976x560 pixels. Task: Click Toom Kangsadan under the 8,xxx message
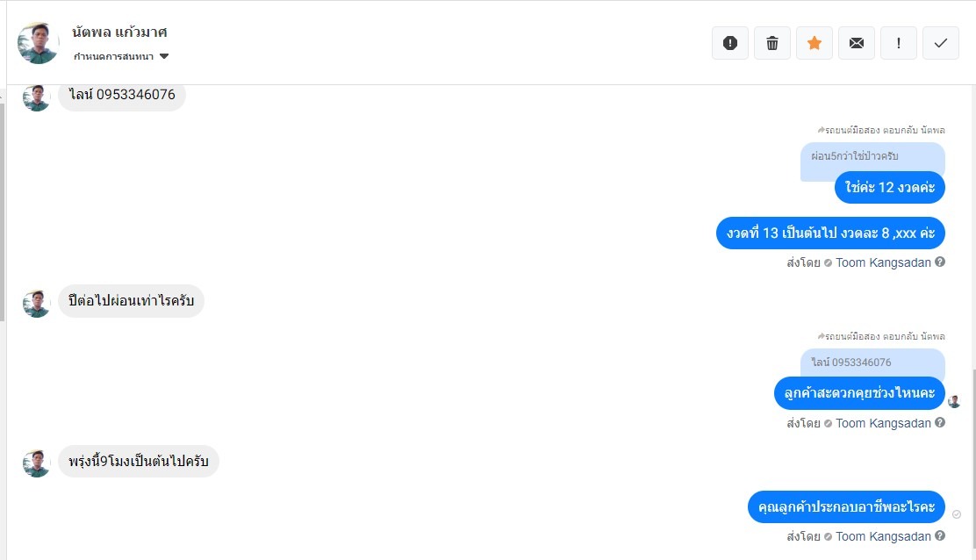click(x=883, y=262)
